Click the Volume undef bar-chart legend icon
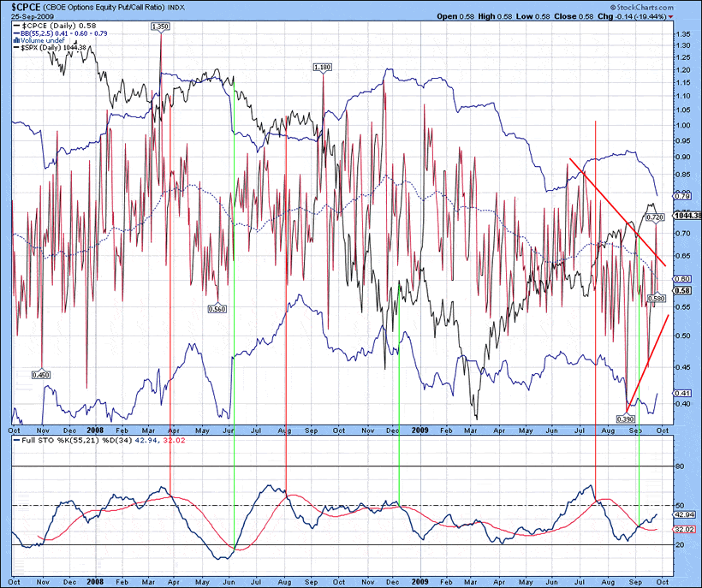Image resolution: width=702 pixels, height=588 pixels. [16, 40]
